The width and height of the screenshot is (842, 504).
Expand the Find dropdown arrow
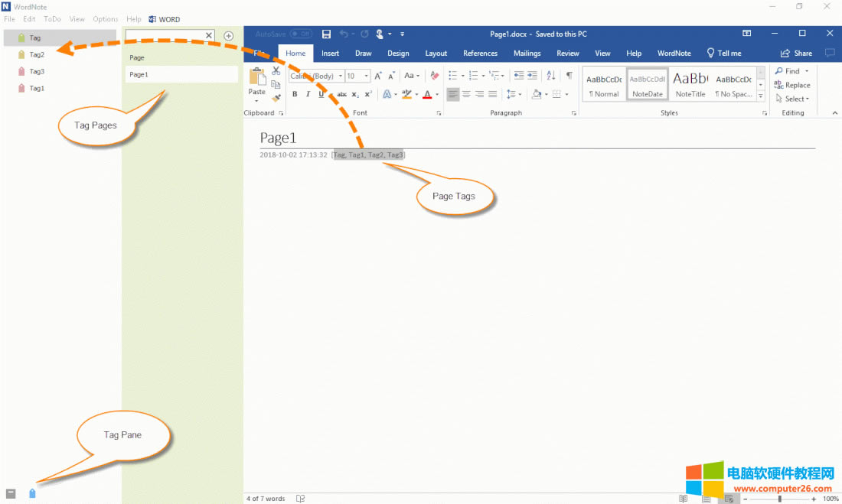coord(807,71)
